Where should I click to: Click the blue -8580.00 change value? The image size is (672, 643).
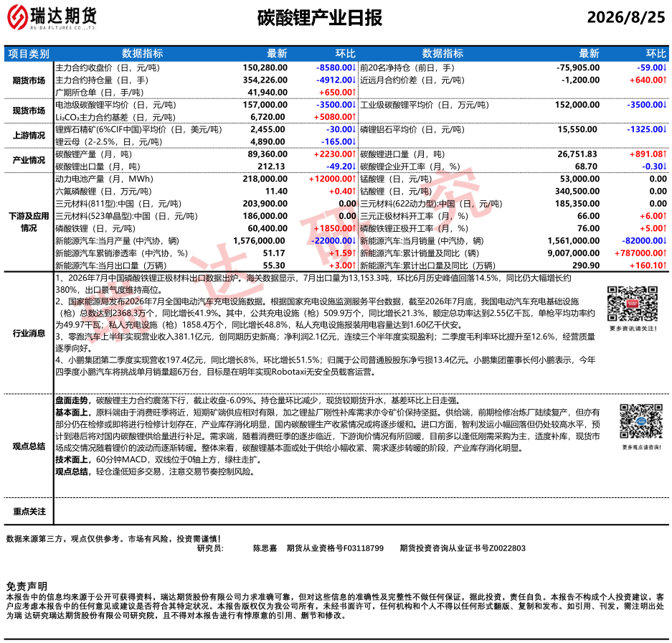click(x=336, y=67)
